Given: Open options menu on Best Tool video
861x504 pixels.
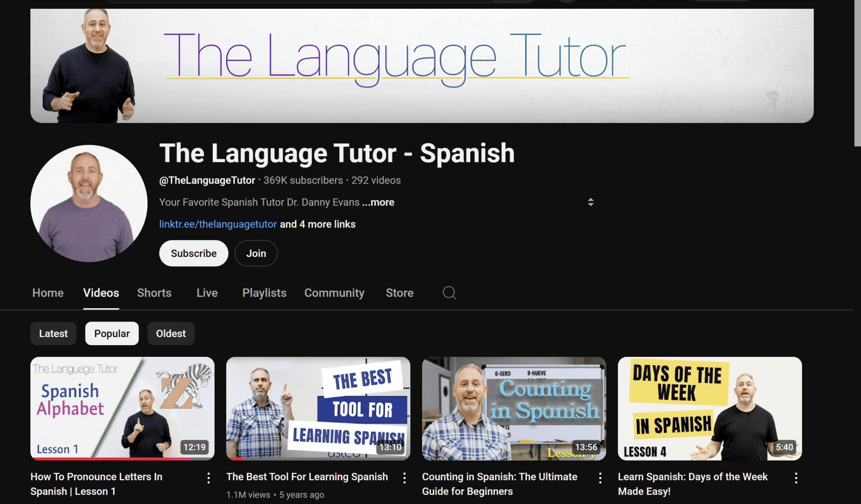Looking at the screenshot, I should [x=404, y=478].
